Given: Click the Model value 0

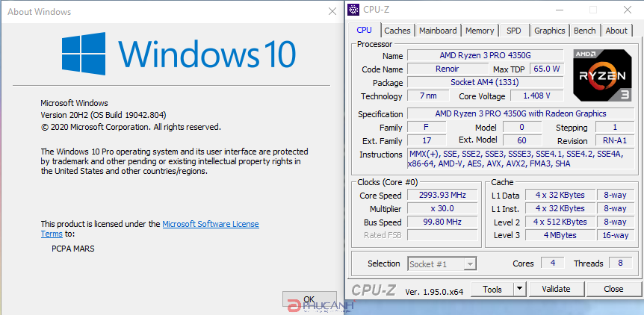Looking at the screenshot, I should coord(521,127).
